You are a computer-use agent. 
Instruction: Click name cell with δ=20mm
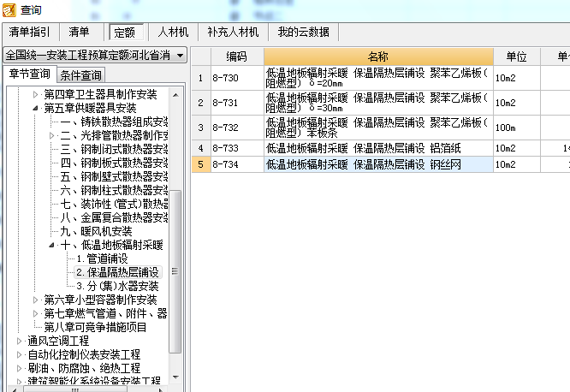tap(378, 78)
